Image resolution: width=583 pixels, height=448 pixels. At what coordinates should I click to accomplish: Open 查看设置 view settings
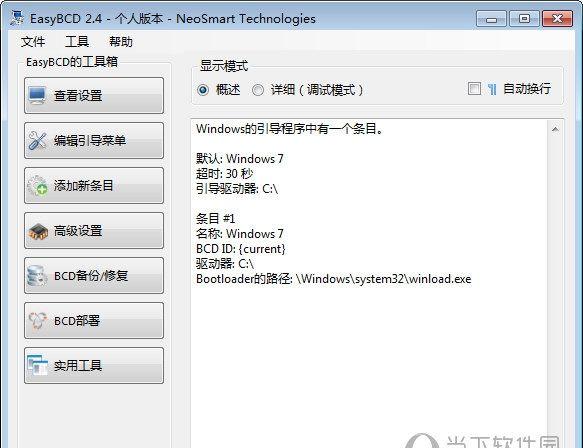[x=94, y=96]
